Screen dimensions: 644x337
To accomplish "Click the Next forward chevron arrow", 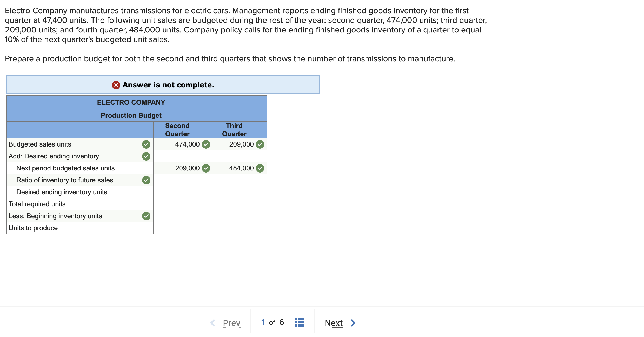I will [353, 323].
